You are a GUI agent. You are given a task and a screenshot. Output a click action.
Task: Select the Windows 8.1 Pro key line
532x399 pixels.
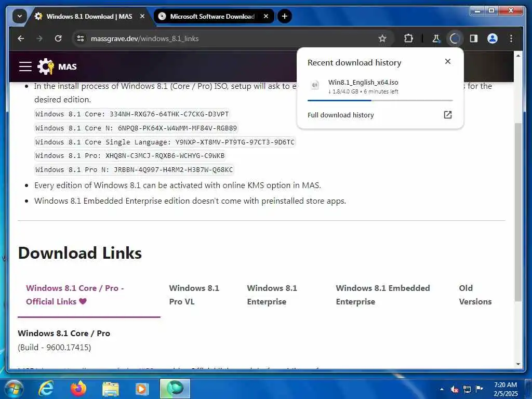tap(130, 156)
